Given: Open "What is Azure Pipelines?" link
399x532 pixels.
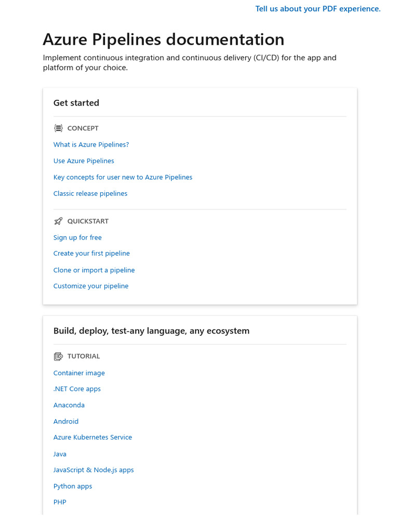Looking at the screenshot, I should pos(91,144).
